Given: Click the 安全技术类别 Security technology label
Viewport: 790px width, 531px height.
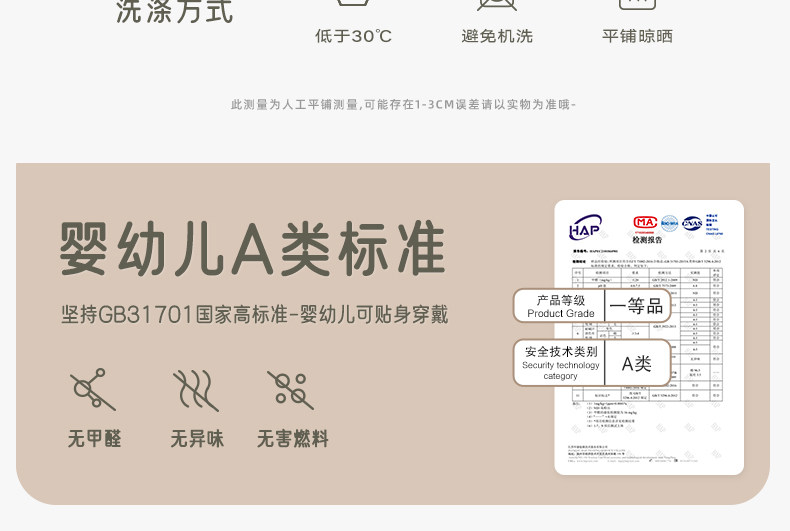Looking at the screenshot, I should (560, 363).
